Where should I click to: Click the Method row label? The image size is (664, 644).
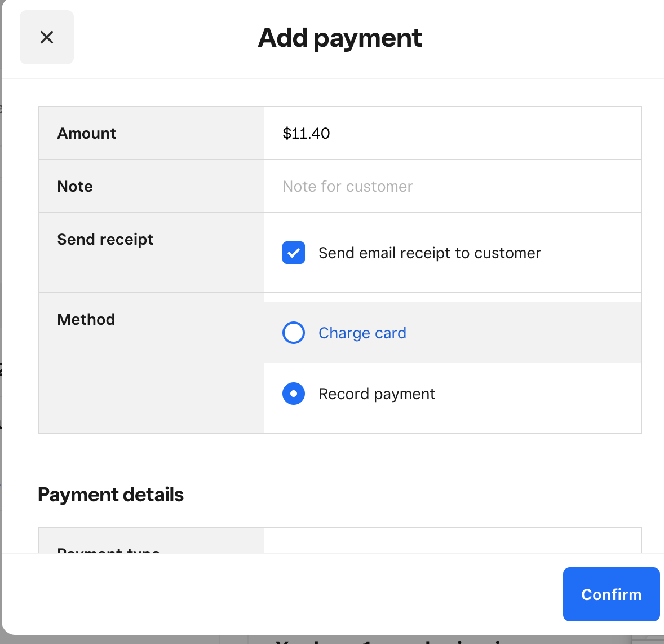coord(86,319)
